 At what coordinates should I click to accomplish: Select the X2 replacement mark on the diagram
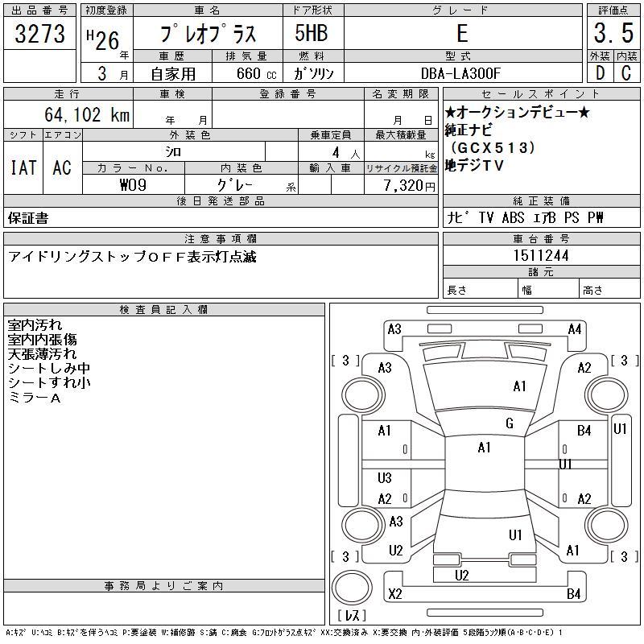394,594
